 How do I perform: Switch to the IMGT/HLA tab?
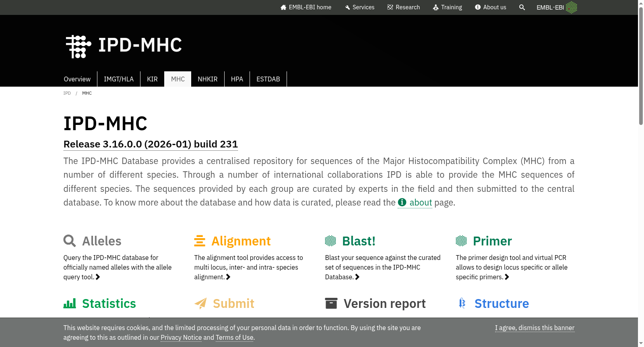tap(119, 79)
